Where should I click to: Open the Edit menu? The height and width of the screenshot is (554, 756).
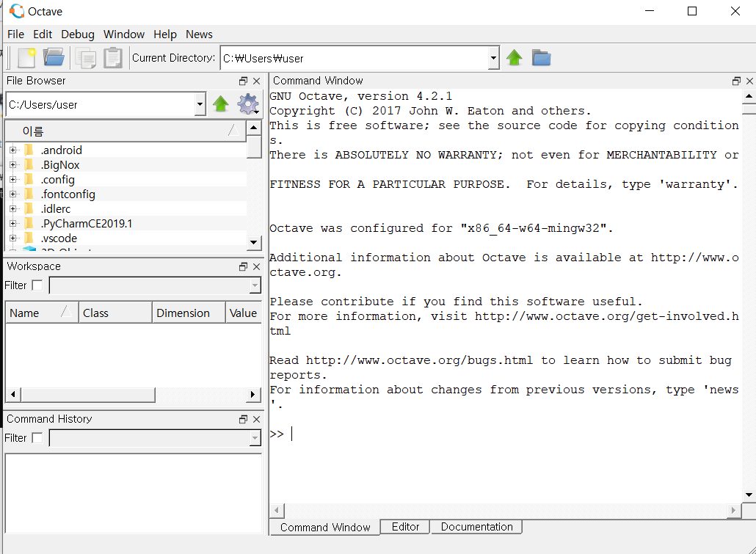click(43, 34)
